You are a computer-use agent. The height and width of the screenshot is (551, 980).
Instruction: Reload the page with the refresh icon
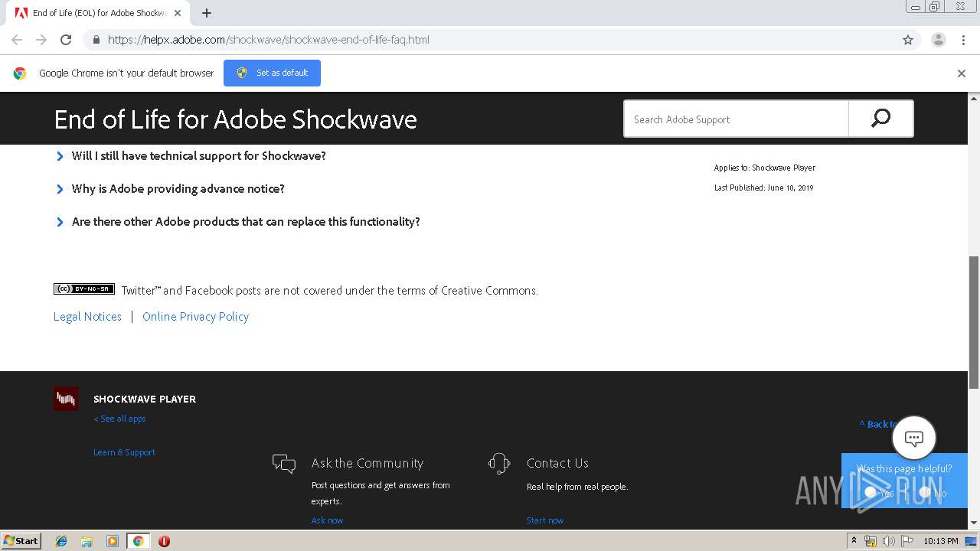click(x=66, y=40)
